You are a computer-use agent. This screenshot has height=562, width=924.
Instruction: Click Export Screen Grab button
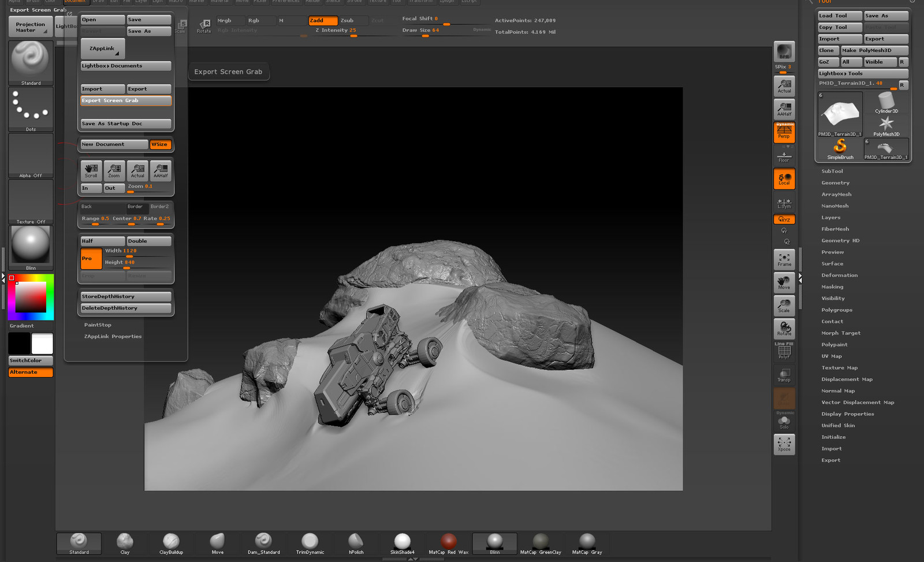pyautogui.click(x=126, y=101)
